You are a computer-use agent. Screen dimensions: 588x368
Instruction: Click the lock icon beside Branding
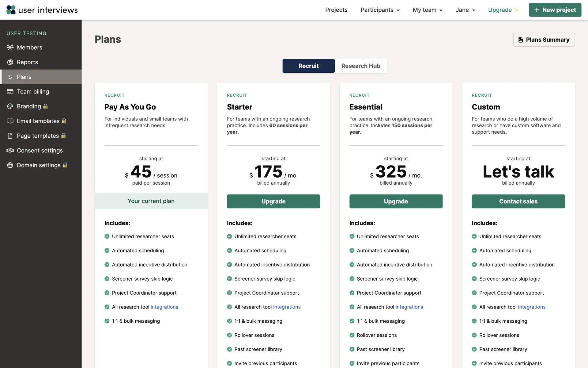pyautogui.click(x=46, y=106)
